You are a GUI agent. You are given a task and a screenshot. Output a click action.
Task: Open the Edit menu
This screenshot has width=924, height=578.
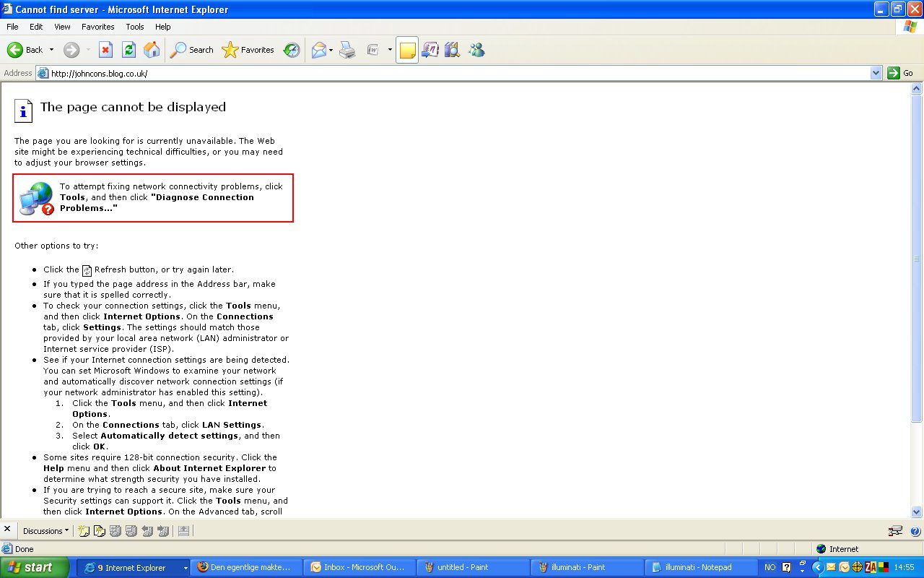pyautogui.click(x=36, y=27)
